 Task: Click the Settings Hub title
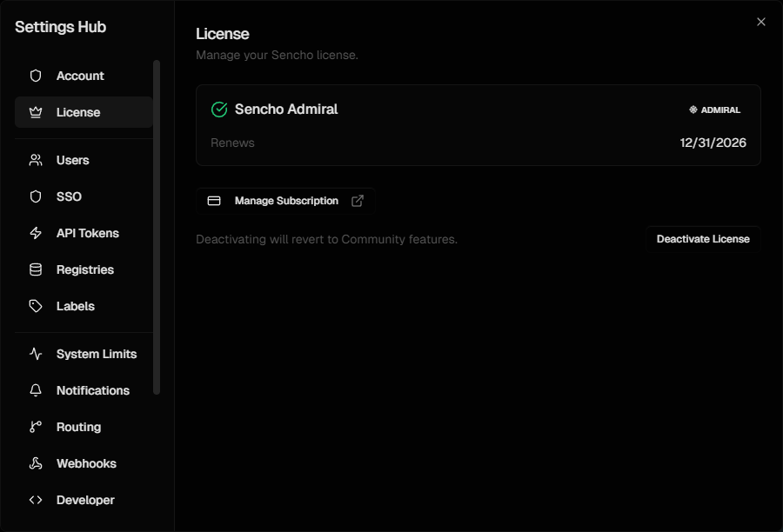tap(60, 27)
